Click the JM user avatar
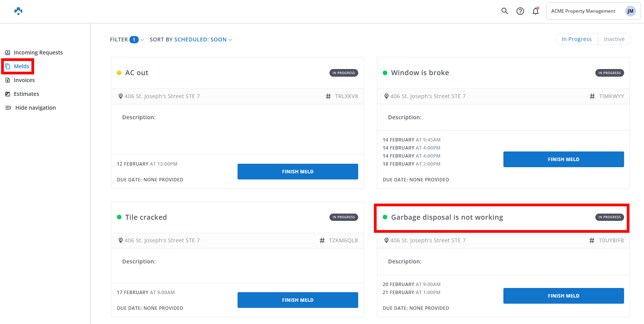644x324 pixels. pos(630,11)
